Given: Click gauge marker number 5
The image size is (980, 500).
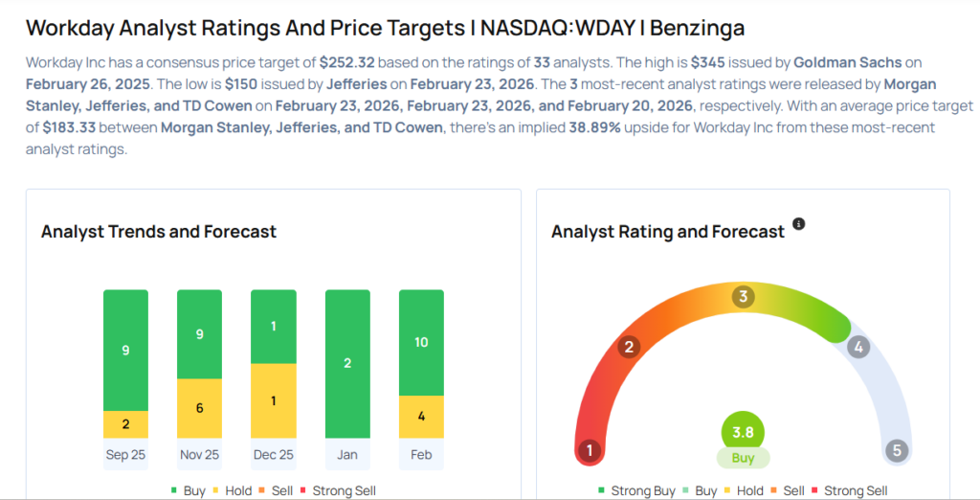Looking at the screenshot, I should pos(897,450).
